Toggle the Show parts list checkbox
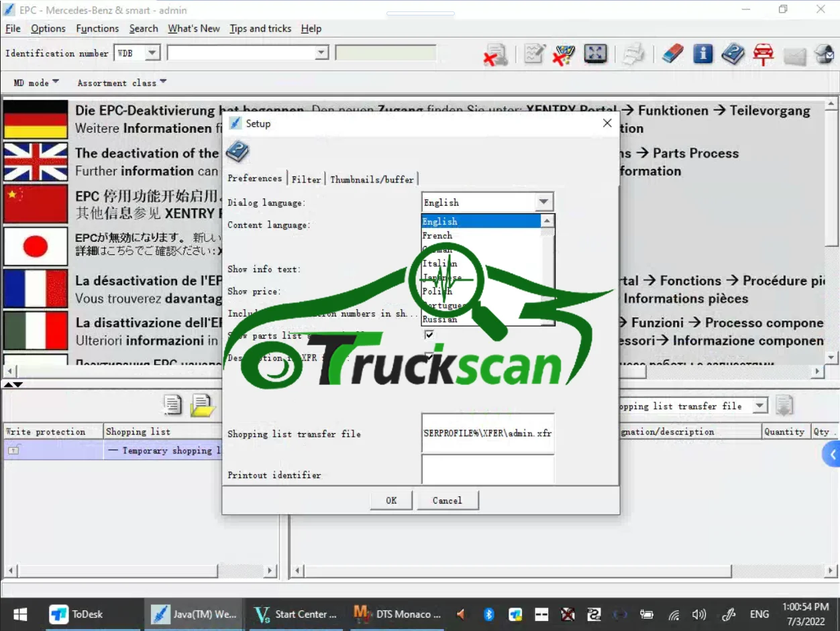This screenshot has width=840, height=631. 429,335
